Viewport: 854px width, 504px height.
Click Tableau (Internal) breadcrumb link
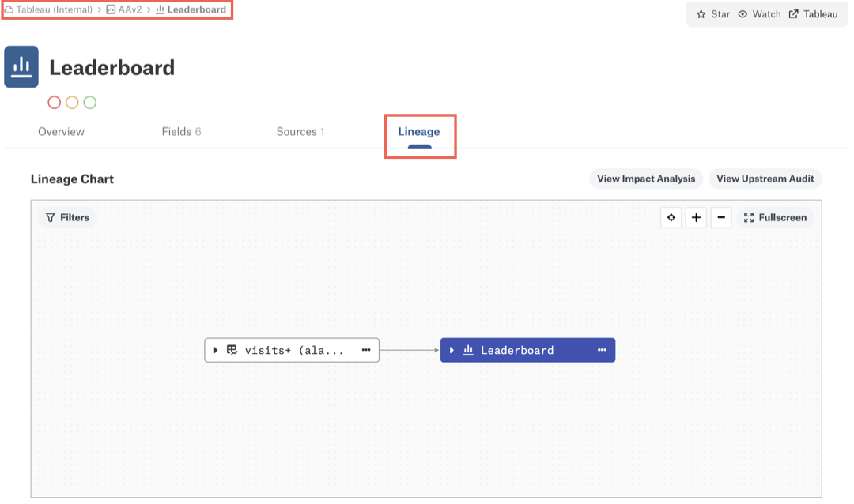pos(48,9)
